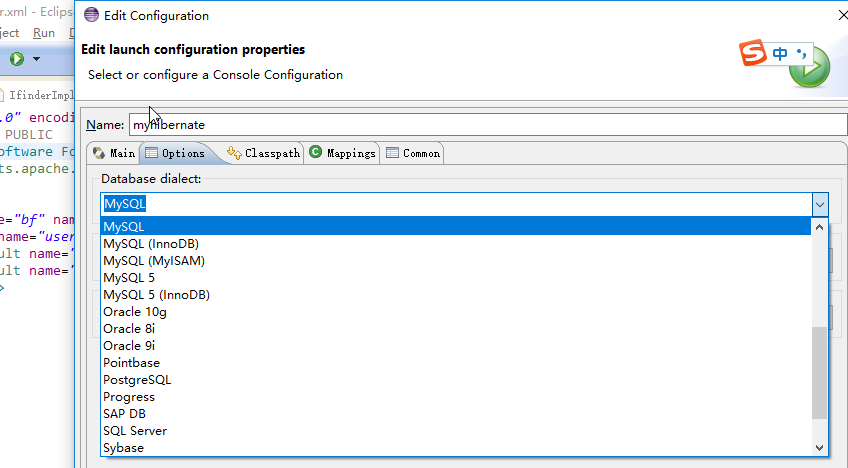Close the Edit Configuration dialog
This screenshot has width=848, height=468.
(x=842, y=15)
